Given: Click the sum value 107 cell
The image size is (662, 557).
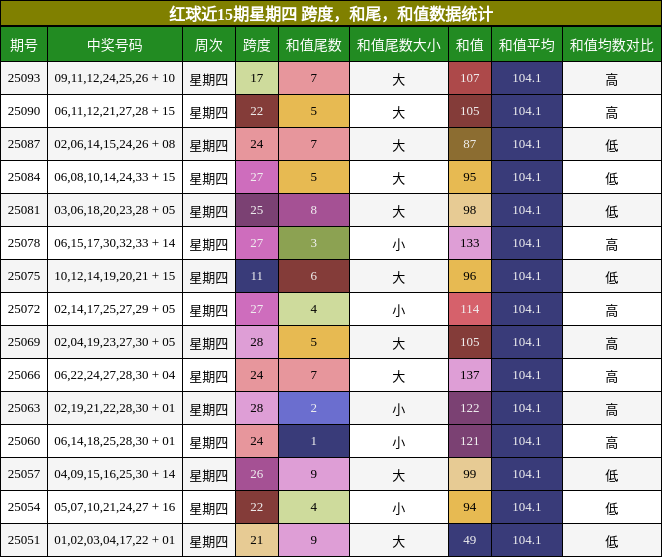Looking at the screenshot, I should pyautogui.click(x=470, y=78).
